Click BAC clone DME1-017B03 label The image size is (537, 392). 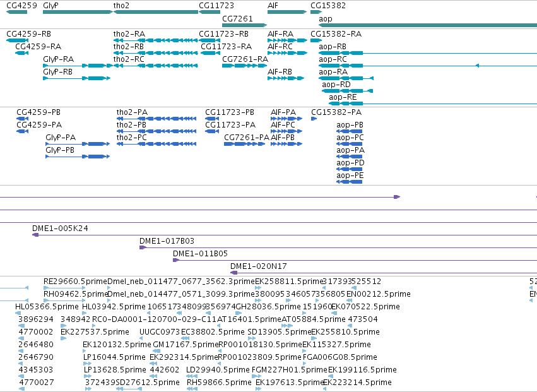click(167, 241)
